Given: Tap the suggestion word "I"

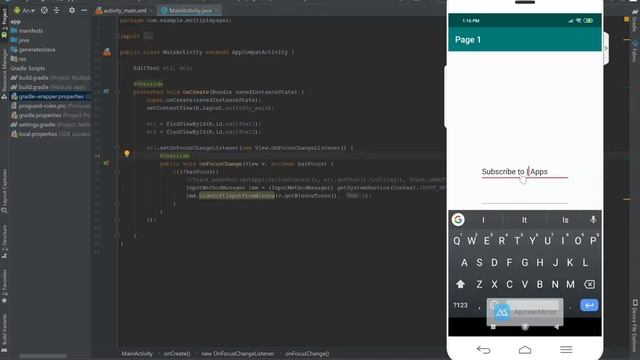Looking at the screenshot, I should 483,220.
